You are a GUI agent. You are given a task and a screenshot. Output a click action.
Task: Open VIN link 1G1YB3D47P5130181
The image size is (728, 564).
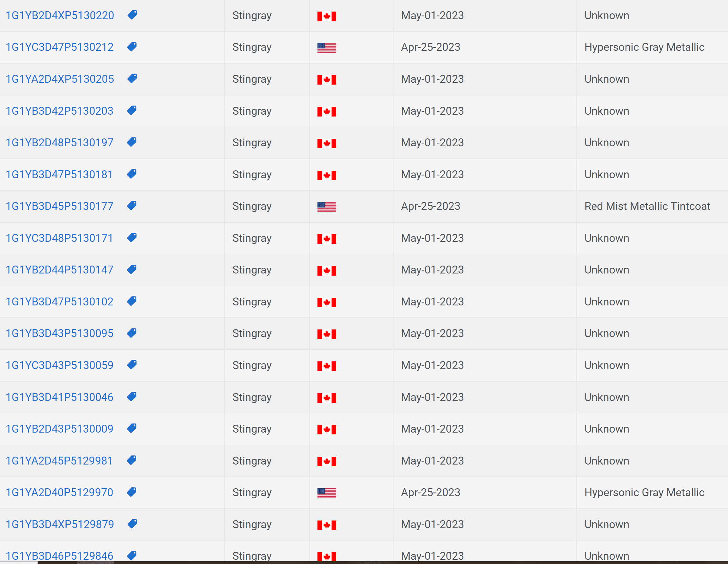[59, 174]
